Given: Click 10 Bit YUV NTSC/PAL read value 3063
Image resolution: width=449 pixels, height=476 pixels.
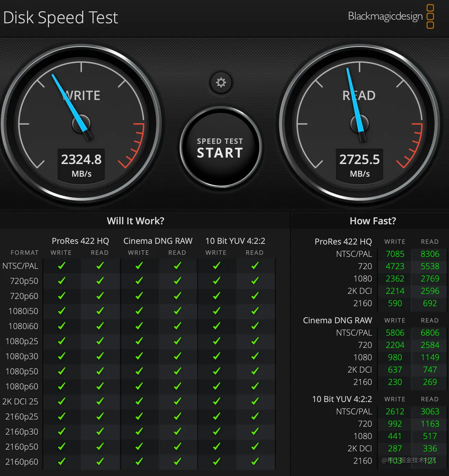Looking at the screenshot, I should point(430,412).
